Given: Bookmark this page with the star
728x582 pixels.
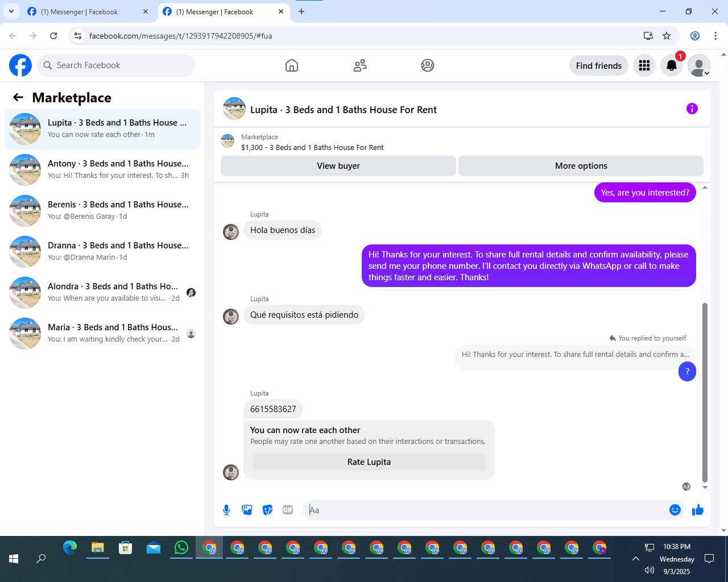Looking at the screenshot, I should 667,36.
